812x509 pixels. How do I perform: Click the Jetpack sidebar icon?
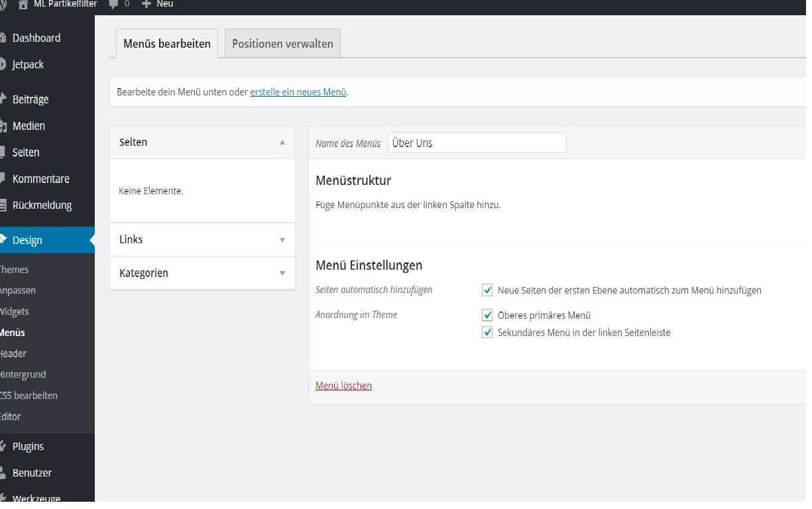point(3,65)
